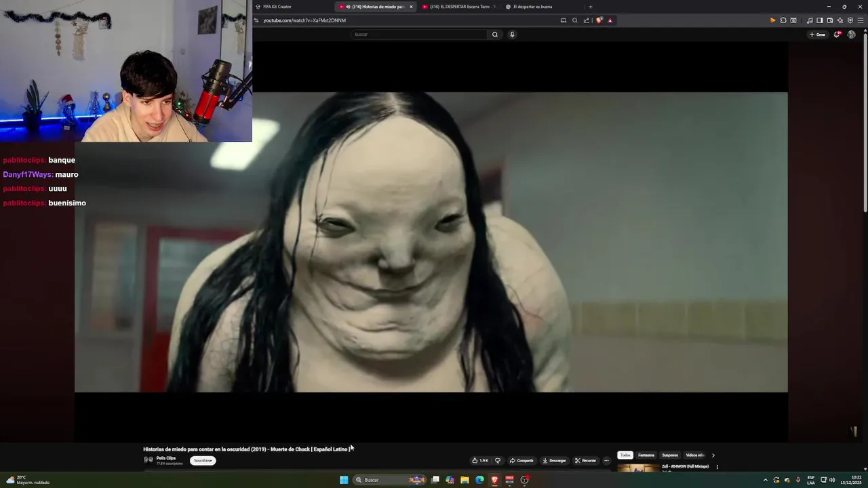
Task: Dislike the video with thumbs down
Action: 498,460
